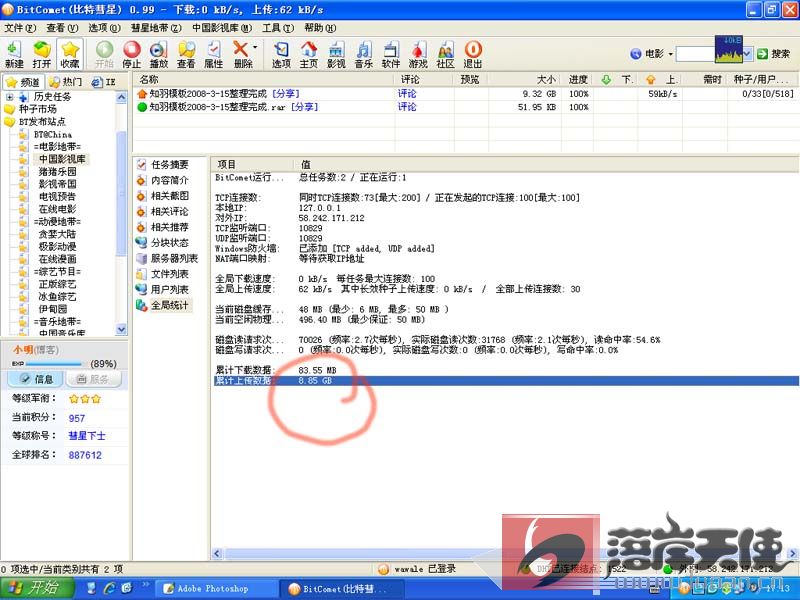This screenshot has width=800, height=600.
Task: Click the 播放 toolbar icon
Action: coord(159,54)
